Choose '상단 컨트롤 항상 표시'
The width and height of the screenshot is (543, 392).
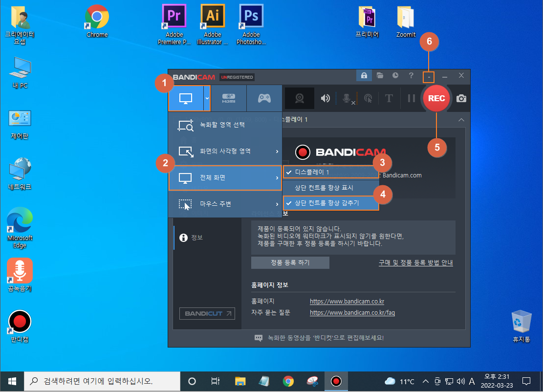point(331,188)
